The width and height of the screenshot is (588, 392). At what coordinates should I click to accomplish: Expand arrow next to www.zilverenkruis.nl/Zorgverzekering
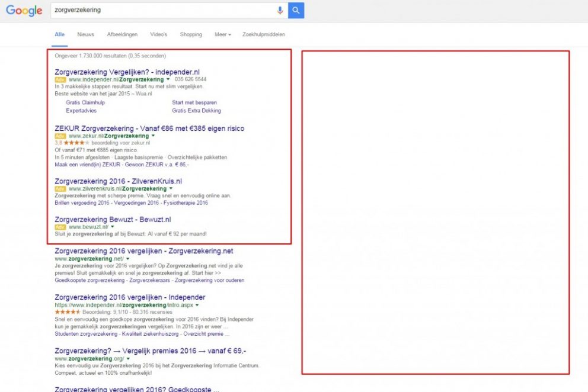click(171, 188)
